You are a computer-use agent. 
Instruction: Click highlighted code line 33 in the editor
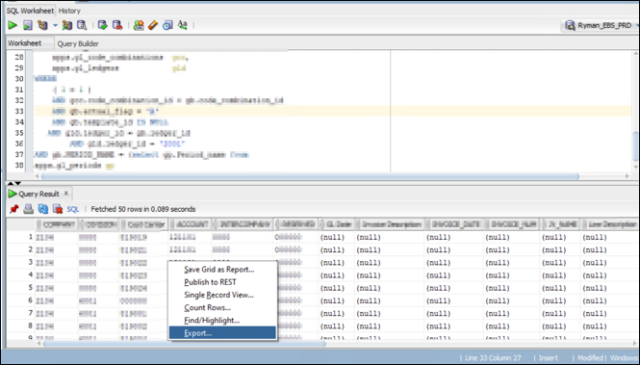[x=333, y=111]
